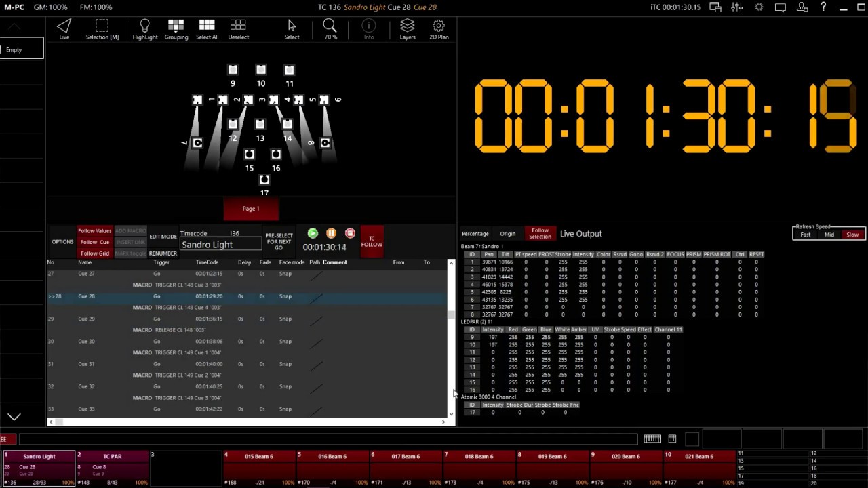This screenshot has width=868, height=488.
Task: Open the Info panel icon
Action: 369,29
